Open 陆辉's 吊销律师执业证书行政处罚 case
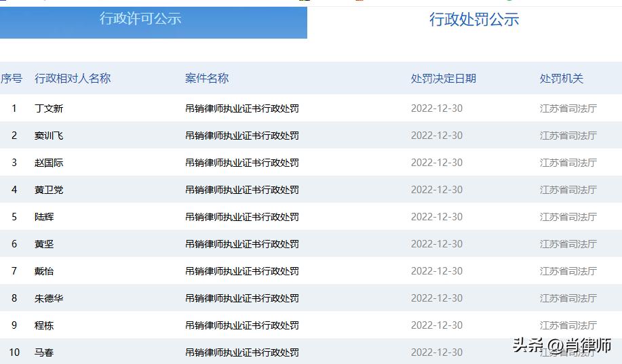This screenshot has height=364, width=622. (242, 217)
